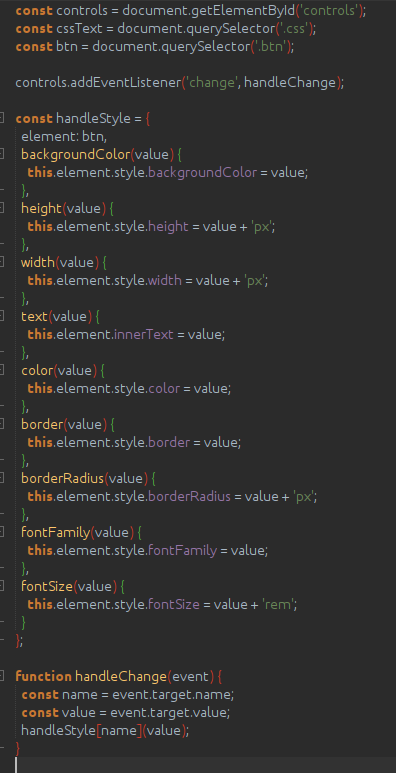Image resolution: width=396 pixels, height=773 pixels.
Task: Click the color(value) method name
Action: [x=37, y=370]
